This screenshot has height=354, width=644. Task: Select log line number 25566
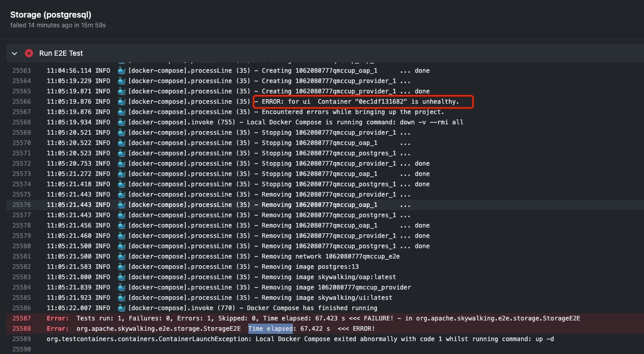point(22,102)
